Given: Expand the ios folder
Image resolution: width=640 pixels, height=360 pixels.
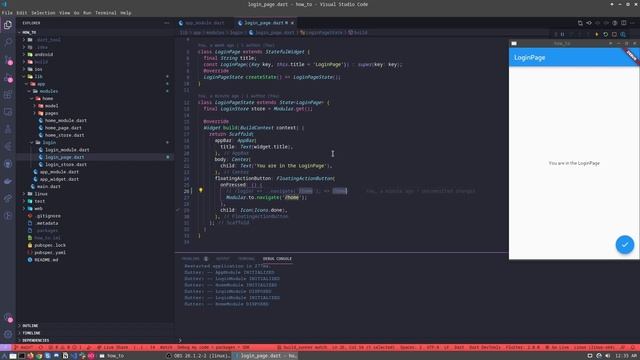Looking at the screenshot, I should pos(95,69).
